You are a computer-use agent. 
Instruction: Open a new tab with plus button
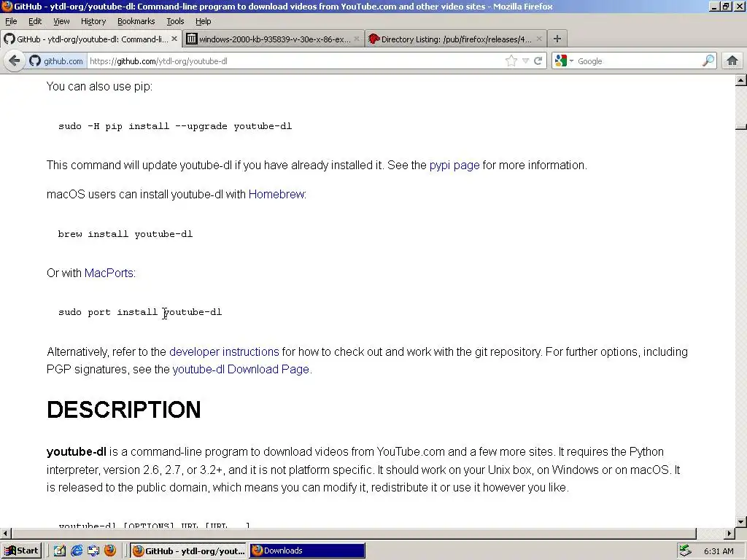[557, 39]
